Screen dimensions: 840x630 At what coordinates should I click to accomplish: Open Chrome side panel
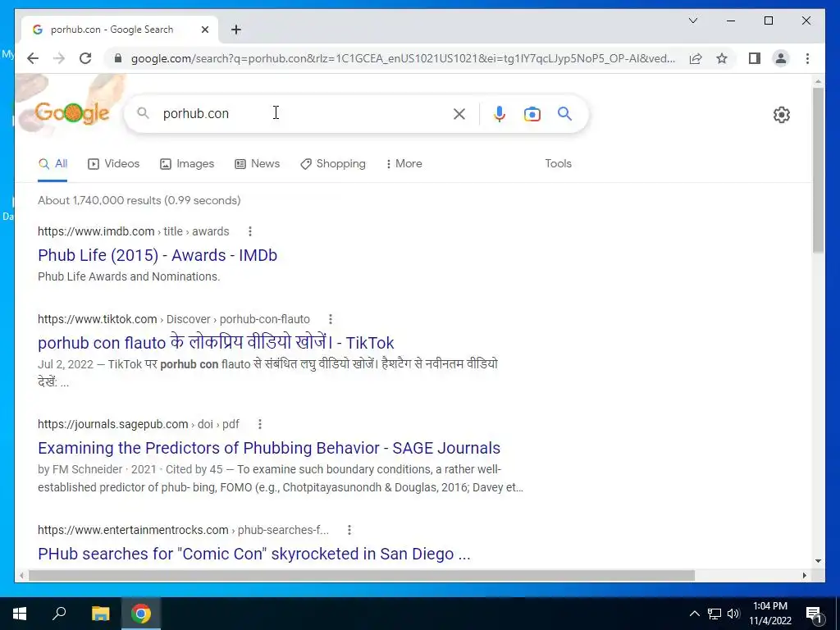click(755, 58)
